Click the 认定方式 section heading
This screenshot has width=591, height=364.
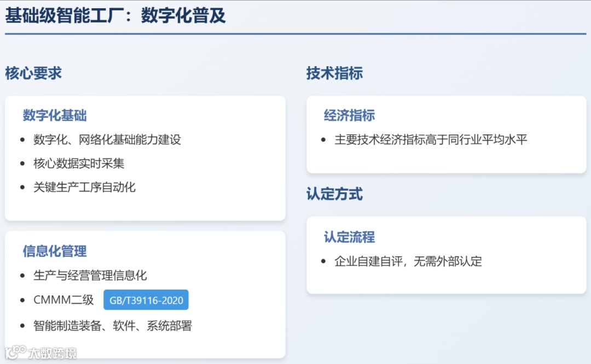pyautogui.click(x=335, y=194)
